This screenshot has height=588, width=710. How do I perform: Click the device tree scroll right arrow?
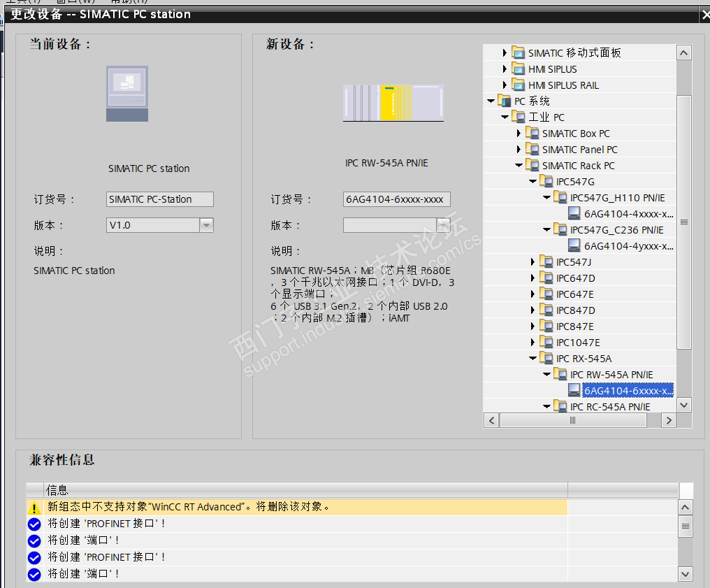tap(668, 420)
